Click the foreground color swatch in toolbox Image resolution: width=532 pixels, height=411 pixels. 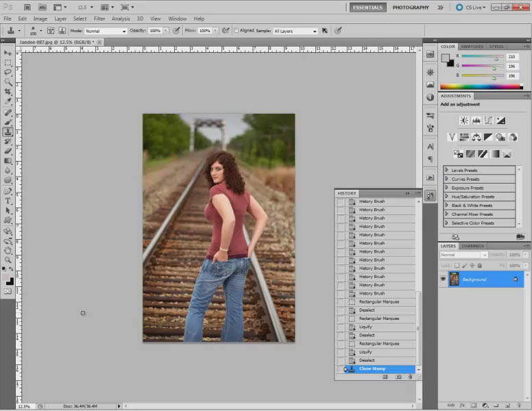[5, 277]
